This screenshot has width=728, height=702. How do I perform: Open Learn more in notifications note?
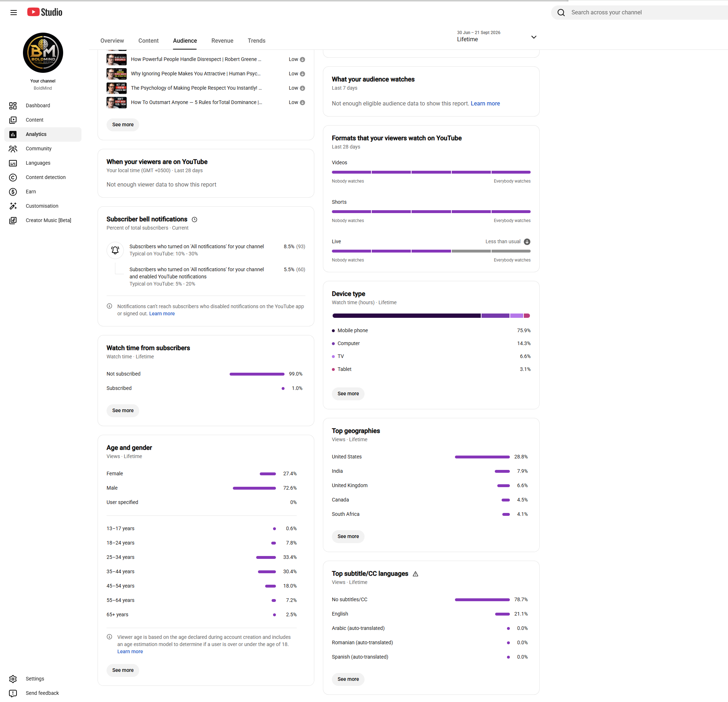click(162, 314)
